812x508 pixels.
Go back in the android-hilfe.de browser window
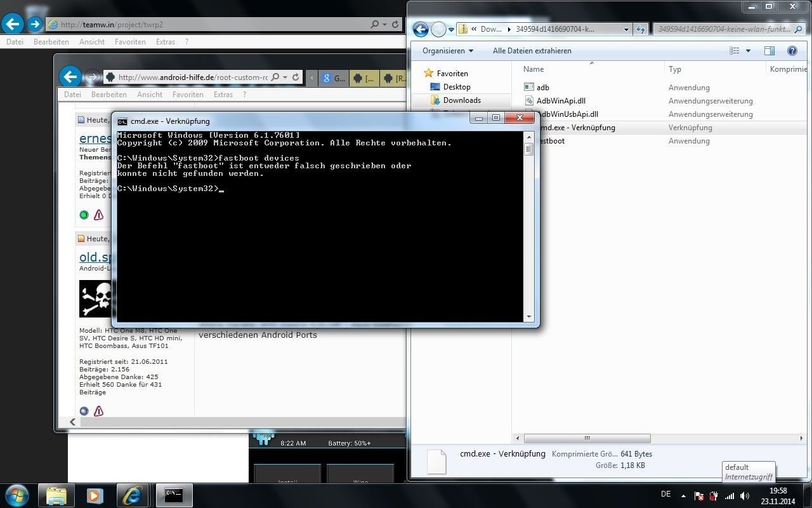(x=70, y=77)
